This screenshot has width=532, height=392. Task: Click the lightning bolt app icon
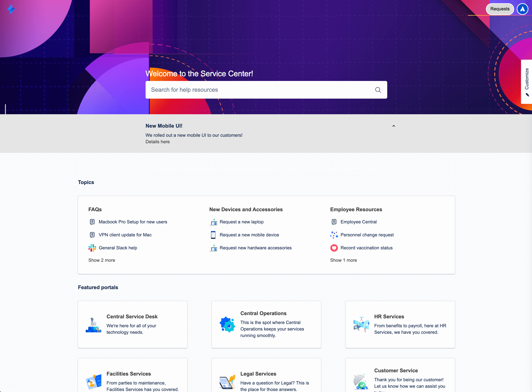point(11,9)
